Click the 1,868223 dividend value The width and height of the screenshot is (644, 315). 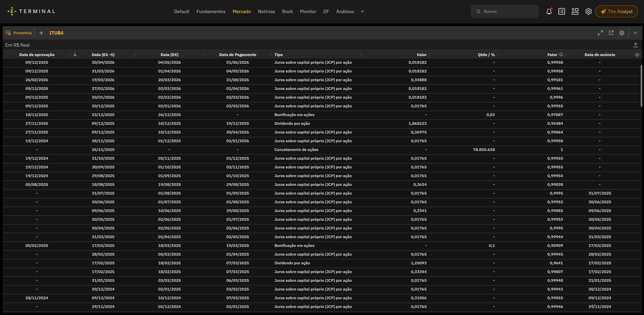click(418, 123)
